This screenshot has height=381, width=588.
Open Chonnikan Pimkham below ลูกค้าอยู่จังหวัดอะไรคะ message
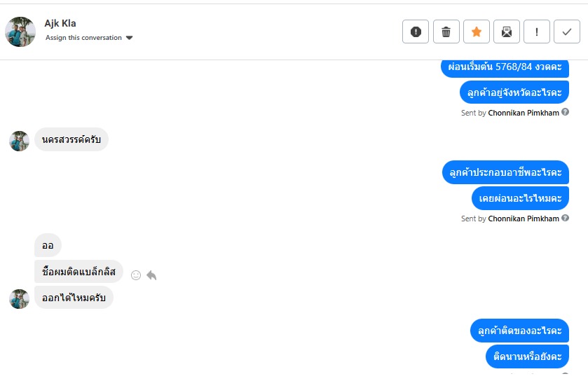(x=523, y=113)
